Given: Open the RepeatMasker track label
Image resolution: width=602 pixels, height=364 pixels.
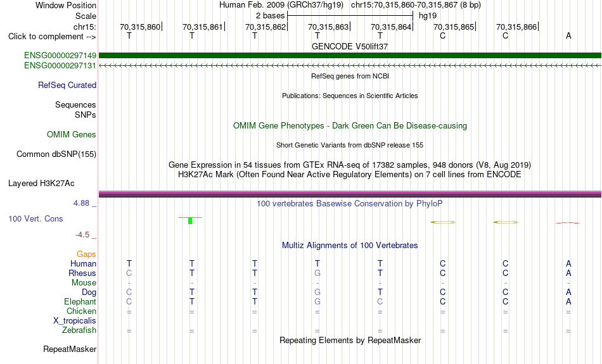Looking at the screenshot, I should tap(70, 349).
